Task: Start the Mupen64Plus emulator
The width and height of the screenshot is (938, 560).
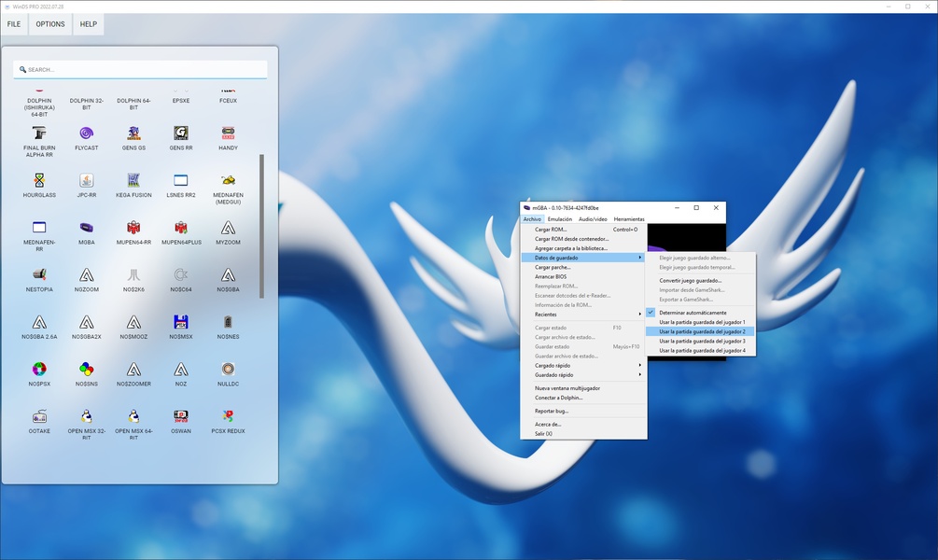Action: 181,228
